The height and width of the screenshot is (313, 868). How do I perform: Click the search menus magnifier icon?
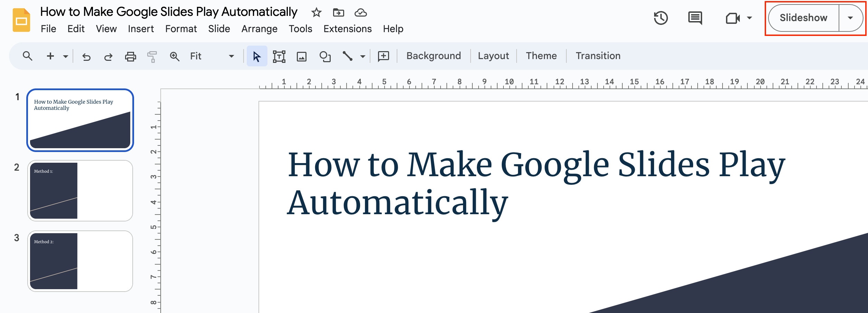[x=27, y=56]
